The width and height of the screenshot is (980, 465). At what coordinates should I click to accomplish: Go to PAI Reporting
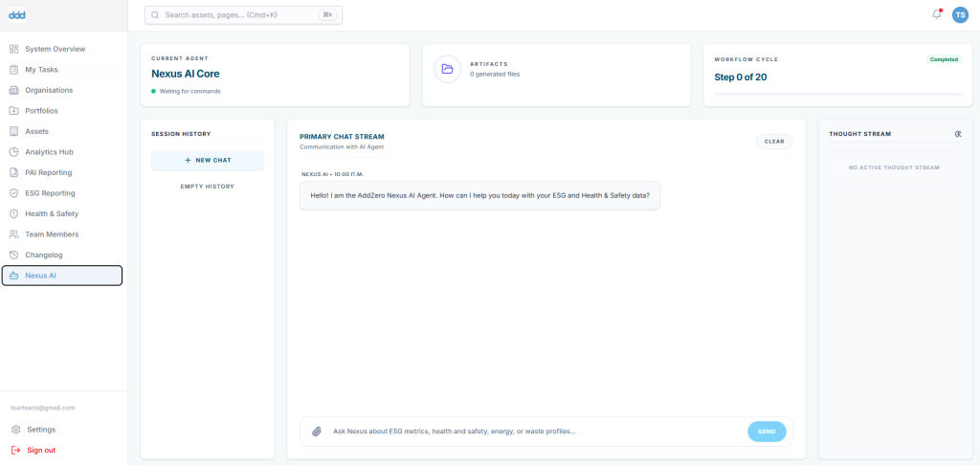click(x=62, y=172)
